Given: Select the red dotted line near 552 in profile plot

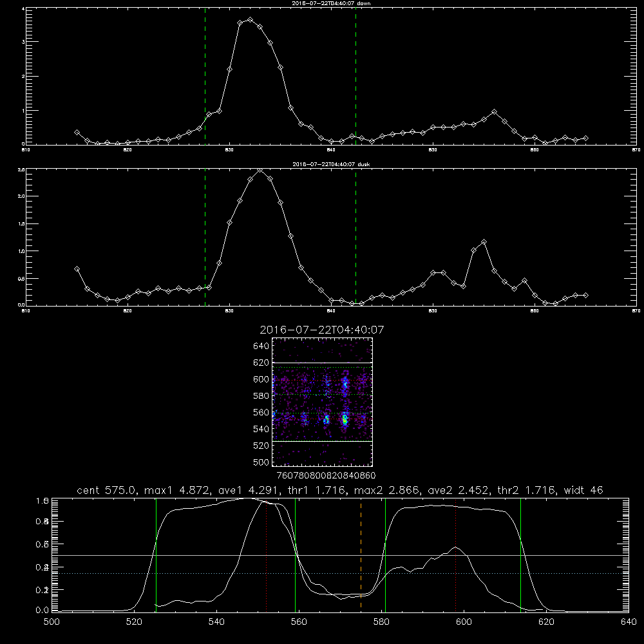Looking at the screenshot, I should point(266,555).
